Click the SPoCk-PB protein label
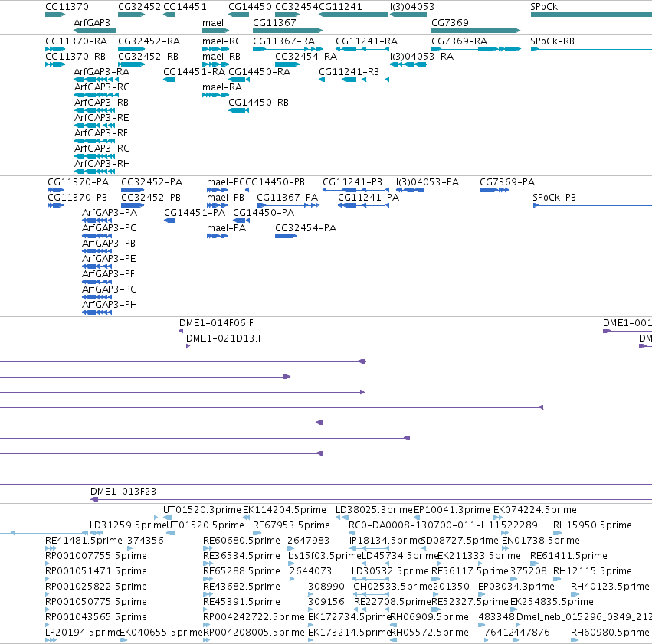The width and height of the screenshot is (652, 644). [554, 198]
